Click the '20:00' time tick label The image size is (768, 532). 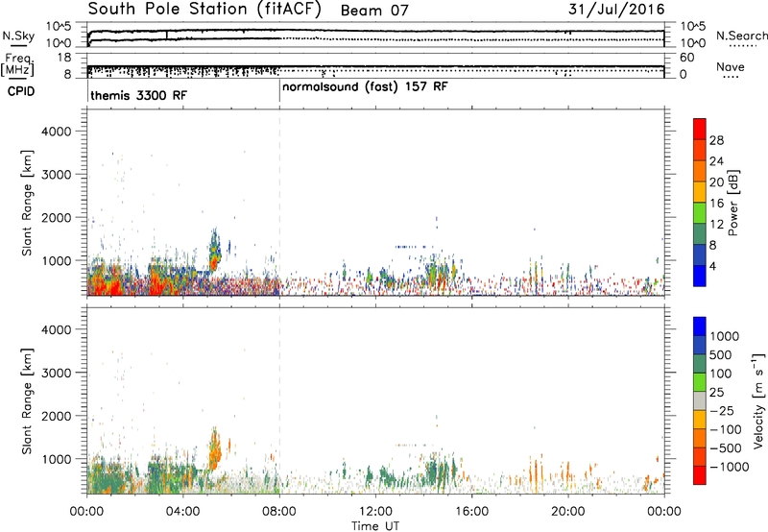(x=567, y=512)
